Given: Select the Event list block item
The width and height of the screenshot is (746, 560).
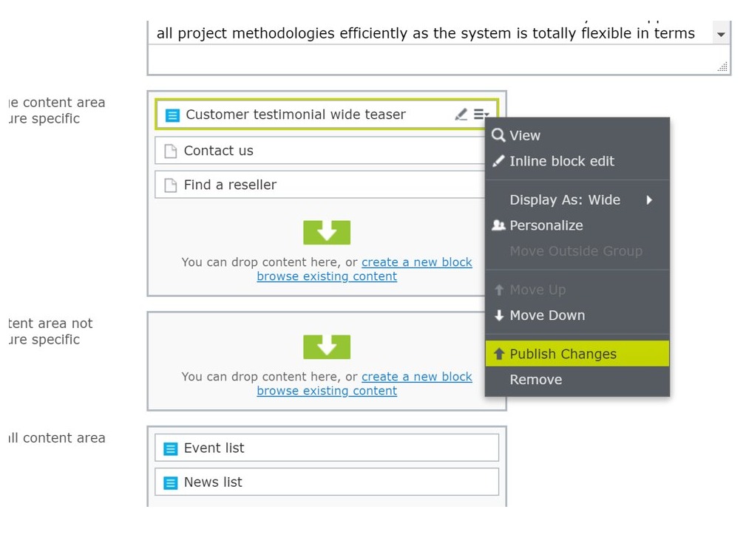Looking at the screenshot, I should tap(327, 448).
